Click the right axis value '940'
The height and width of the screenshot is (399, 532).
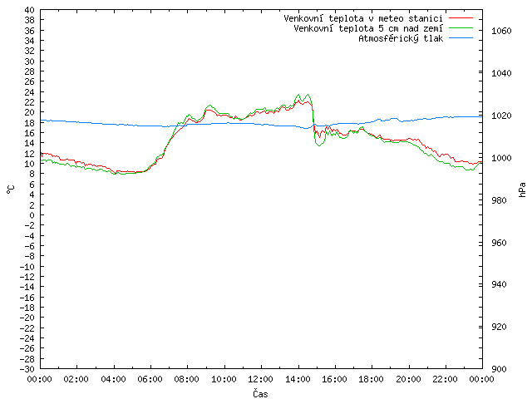click(499, 284)
